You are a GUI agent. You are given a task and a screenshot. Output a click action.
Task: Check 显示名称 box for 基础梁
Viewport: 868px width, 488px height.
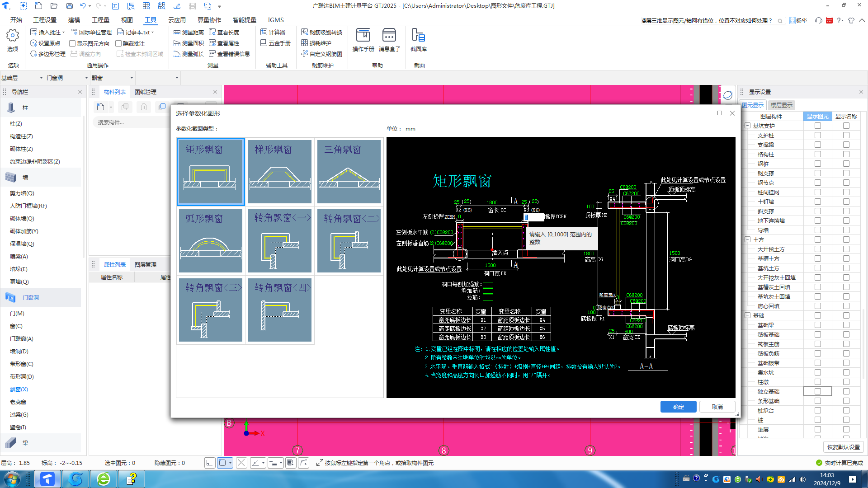(x=846, y=325)
